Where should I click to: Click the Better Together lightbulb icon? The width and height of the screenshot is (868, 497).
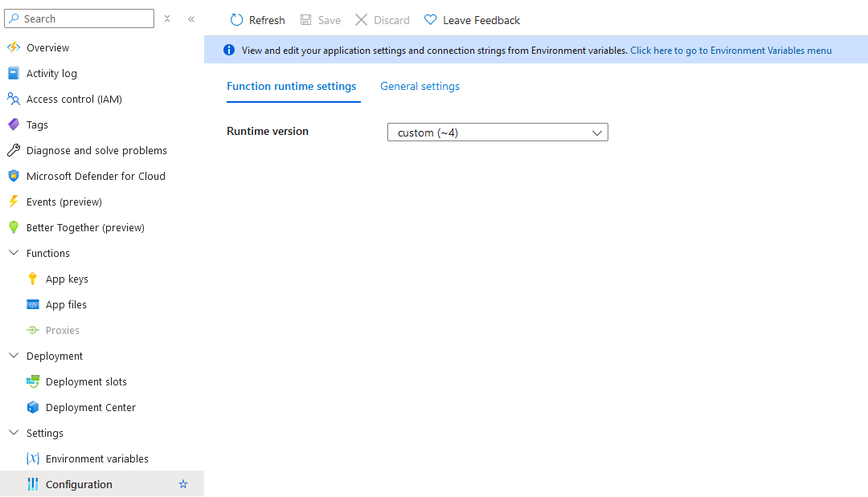14,227
